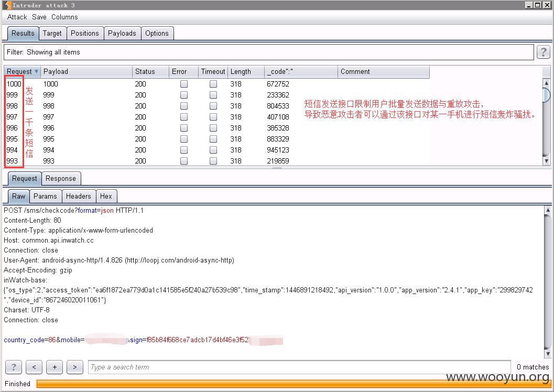This screenshot has height=392, width=554.
Task: Switch to the Target tab
Action: (x=52, y=33)
